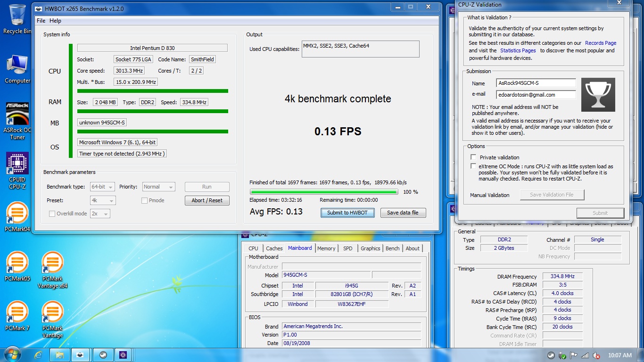This screenshot has height=362, width=644.
Task: Toggle the Pmode checkbox
Action: click(145, 200)
